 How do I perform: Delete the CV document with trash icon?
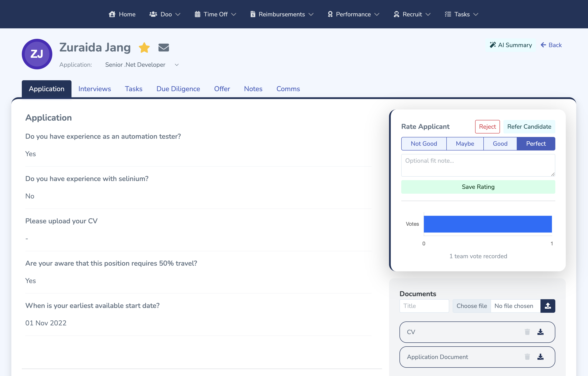click(527, 332)
